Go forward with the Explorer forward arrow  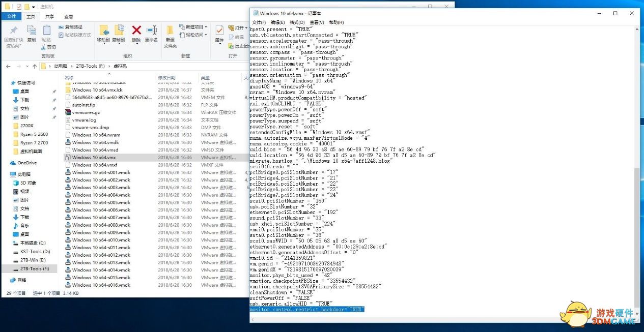(19, 66)
